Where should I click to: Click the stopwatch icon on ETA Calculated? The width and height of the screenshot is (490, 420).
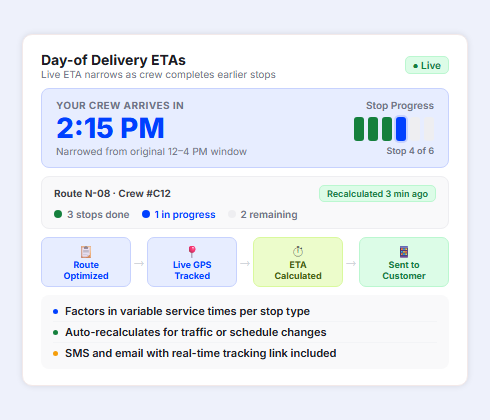pos(298,252)
